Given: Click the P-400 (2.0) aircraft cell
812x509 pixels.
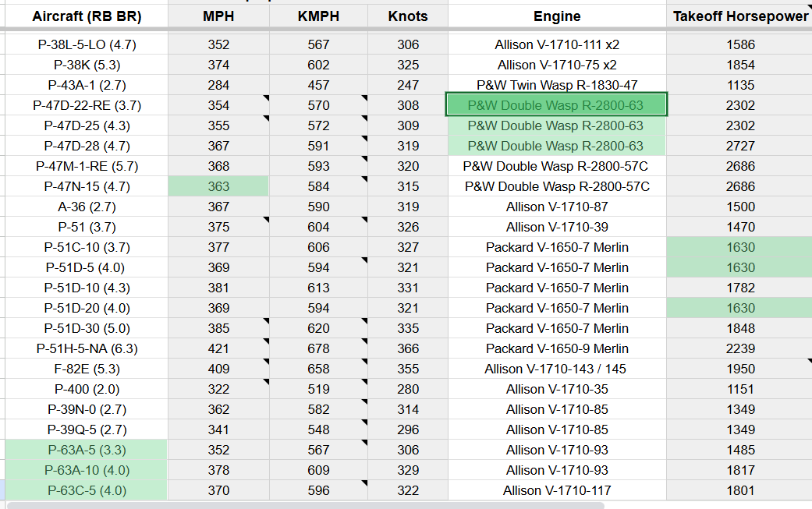Looking at the screenshot, I should coord(86,389).
